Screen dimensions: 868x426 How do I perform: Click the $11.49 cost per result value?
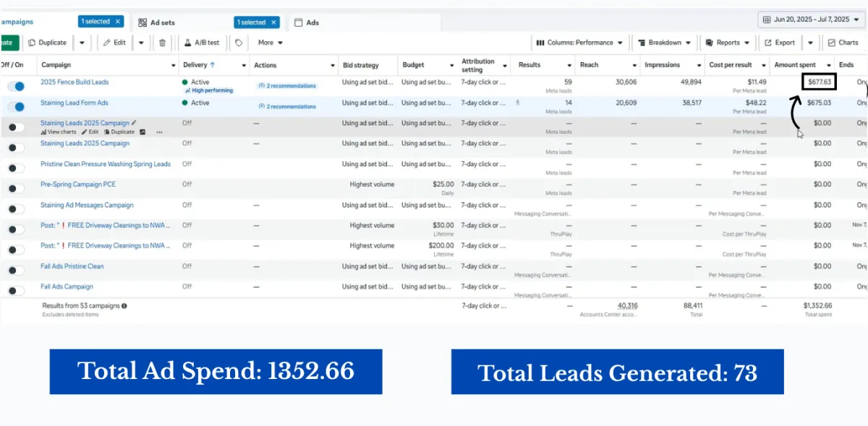pos(757,82)
